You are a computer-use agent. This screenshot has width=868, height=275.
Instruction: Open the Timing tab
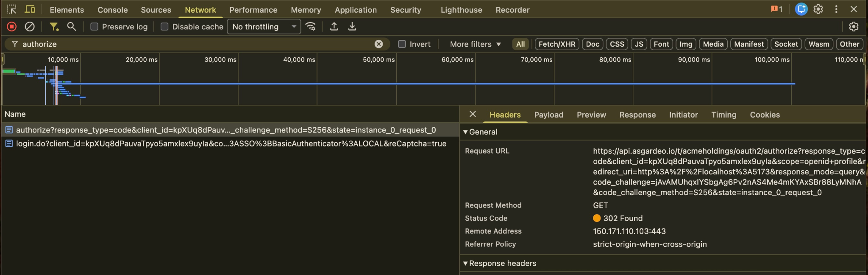(724, 115)
